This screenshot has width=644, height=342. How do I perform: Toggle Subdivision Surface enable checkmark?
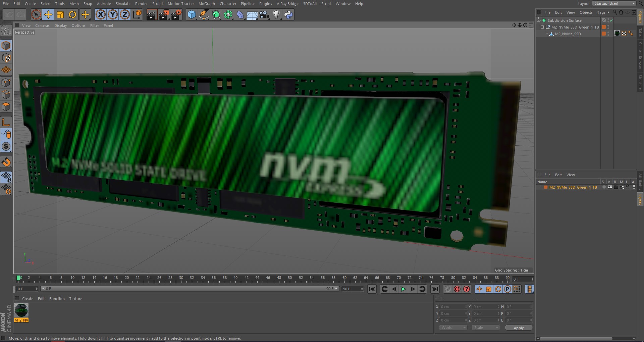(611, 20)
